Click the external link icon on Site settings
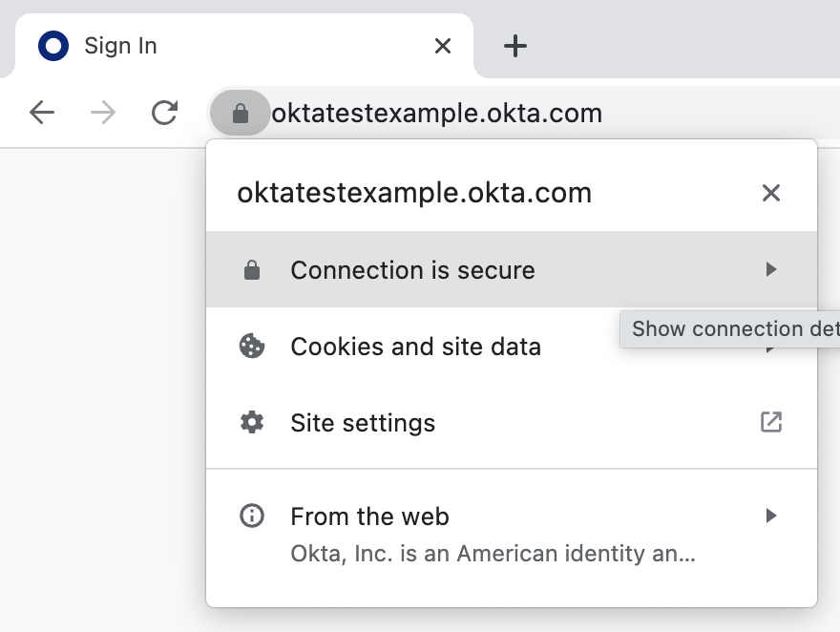The height and width of the screenshot is (632, 840). tap(770, 422)
